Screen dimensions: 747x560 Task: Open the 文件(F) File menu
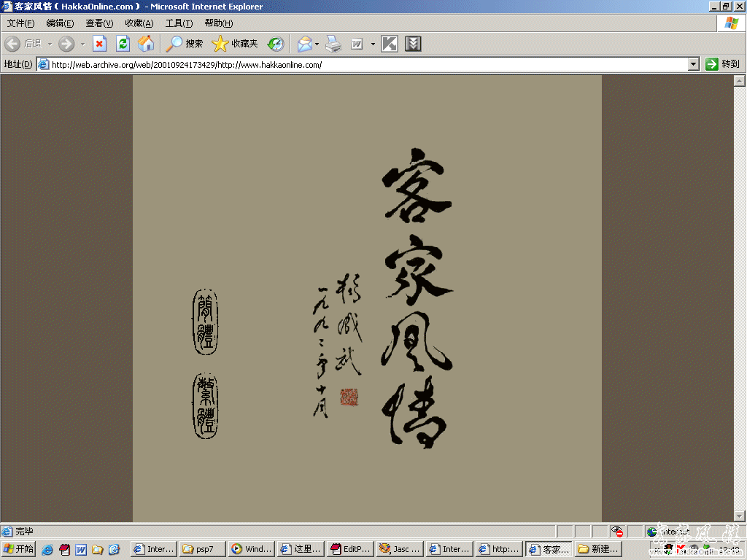(20, 23)
